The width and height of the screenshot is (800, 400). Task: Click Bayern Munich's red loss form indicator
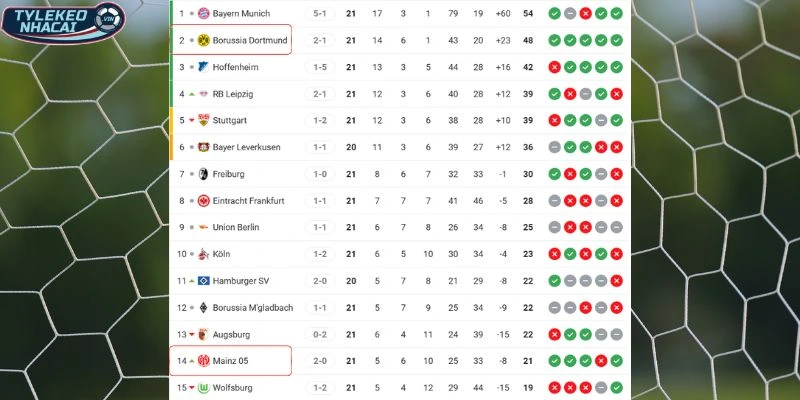(x=585, y=13)
